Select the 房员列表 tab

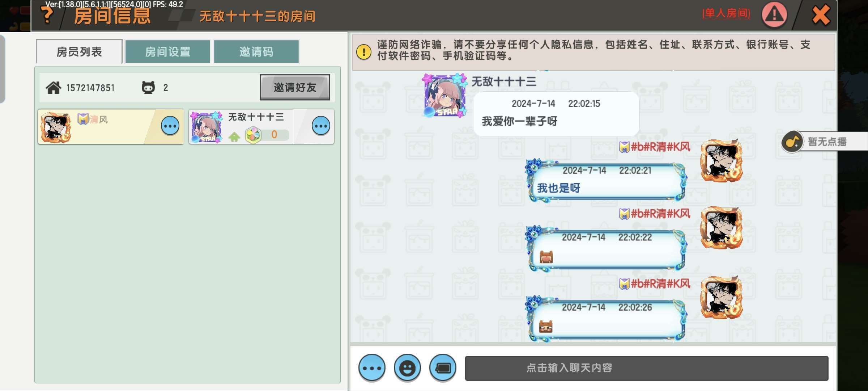coord(79,52)
